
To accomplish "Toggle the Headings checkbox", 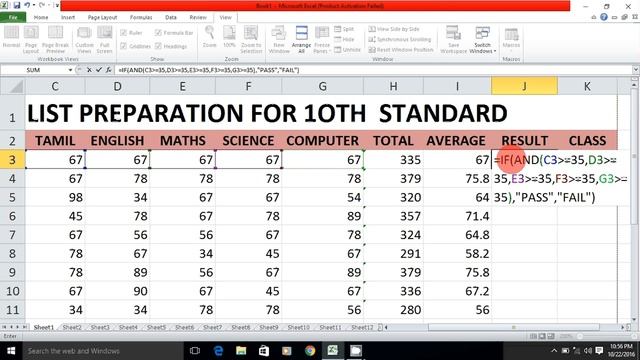I will pos(171,46).
